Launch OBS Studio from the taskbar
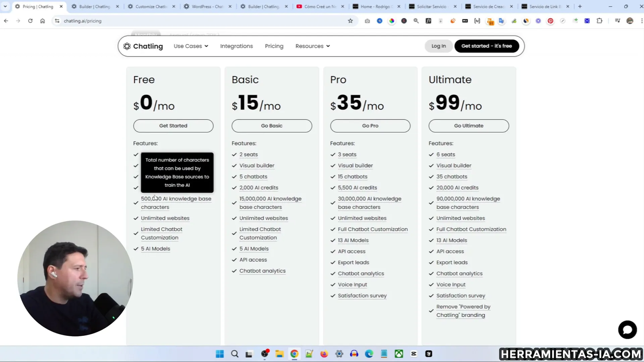Viewport: 644px width, 362px height. pyautogui.click(x=264, y=354)
